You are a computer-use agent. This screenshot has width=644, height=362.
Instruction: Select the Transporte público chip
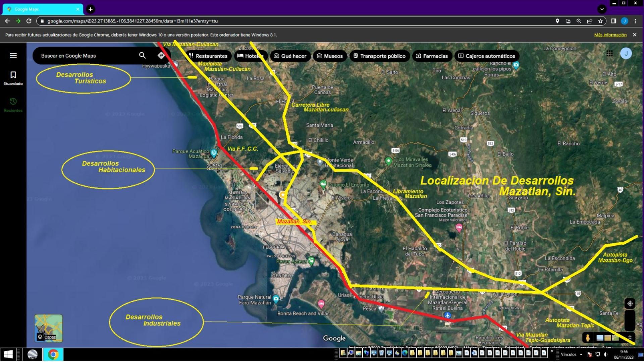[379, 56]
